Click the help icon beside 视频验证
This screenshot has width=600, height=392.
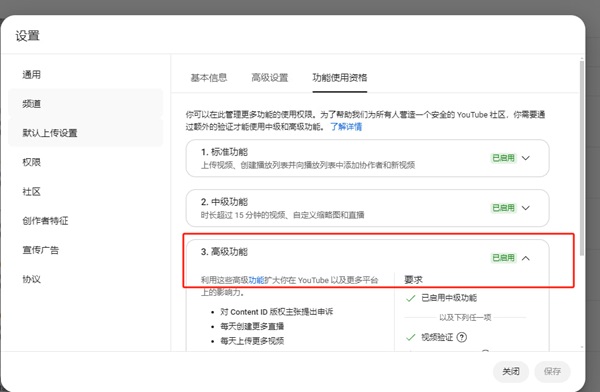(x=462, y=337)
